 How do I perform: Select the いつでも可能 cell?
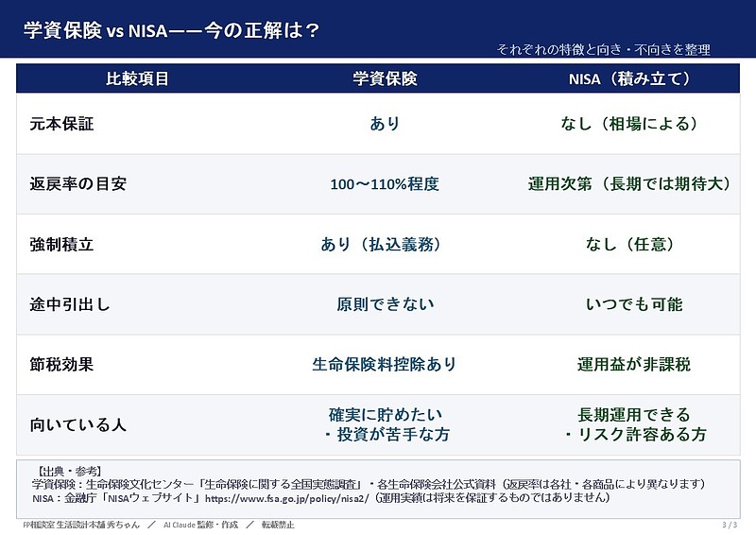[634, 304]
